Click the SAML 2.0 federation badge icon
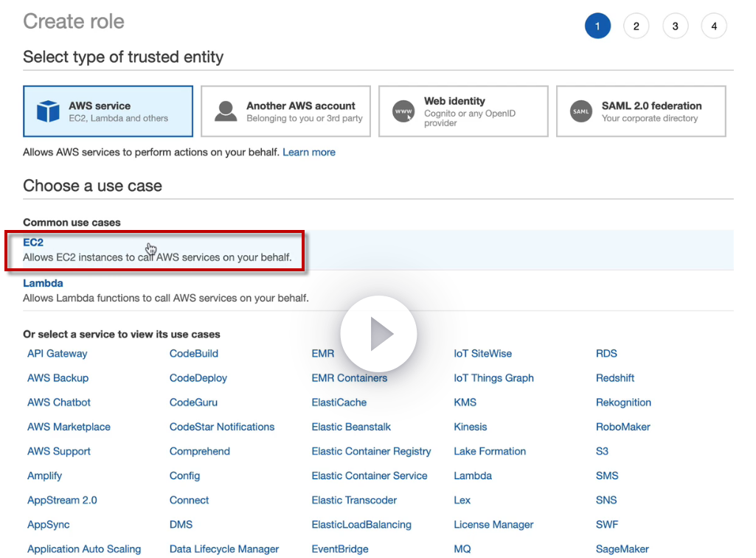The height and width of the screenshot is (558, 756). click(x=581, y=111)
